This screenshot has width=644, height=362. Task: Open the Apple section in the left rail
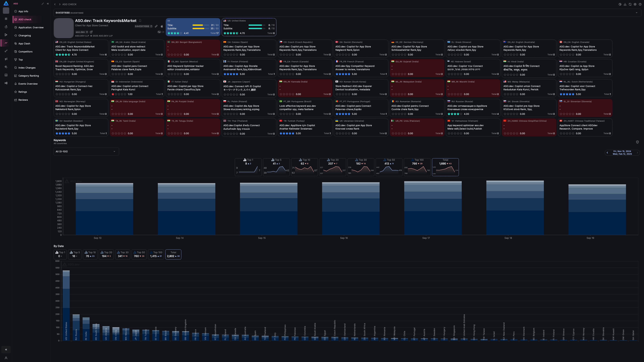pyautogui.click(x=6, y=27)
